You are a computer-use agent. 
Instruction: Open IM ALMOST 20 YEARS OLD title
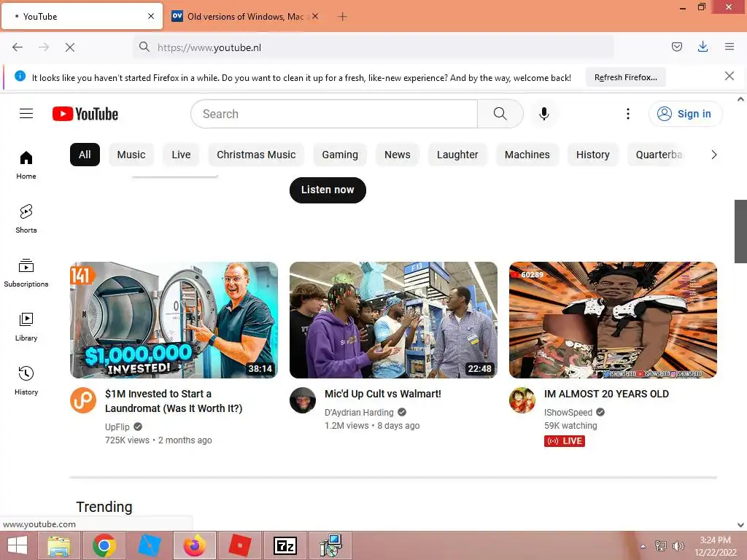pos(606,394)
